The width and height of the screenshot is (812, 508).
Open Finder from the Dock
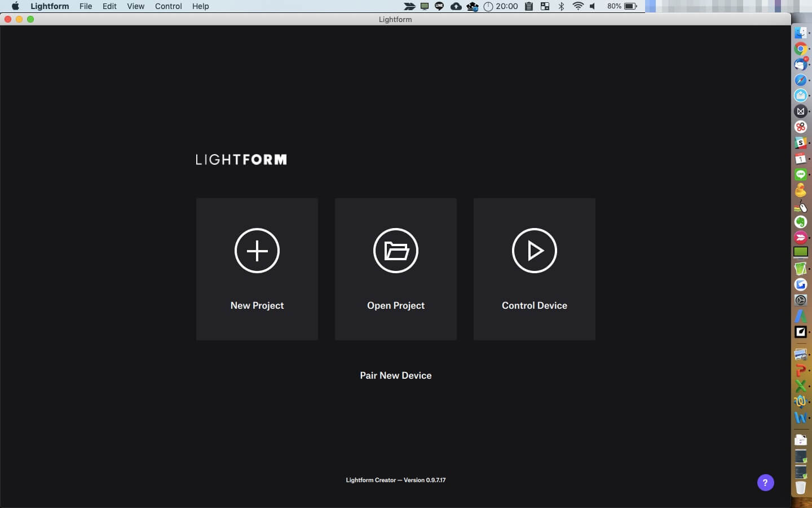[x=801, y=33]
